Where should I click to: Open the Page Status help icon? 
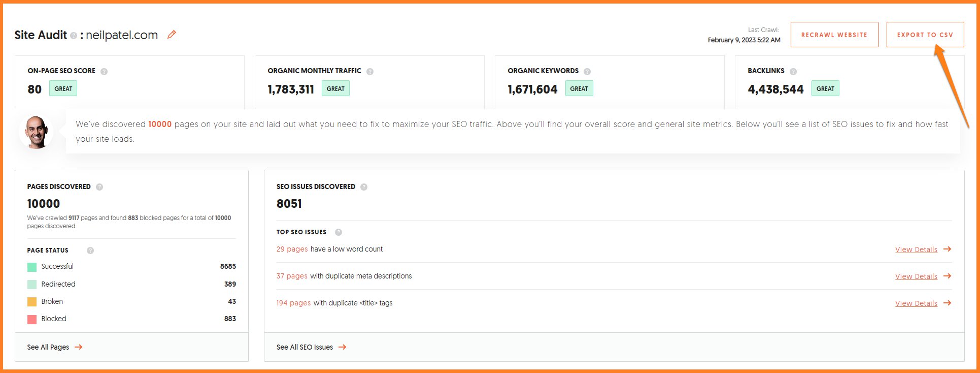pos(90,251)
